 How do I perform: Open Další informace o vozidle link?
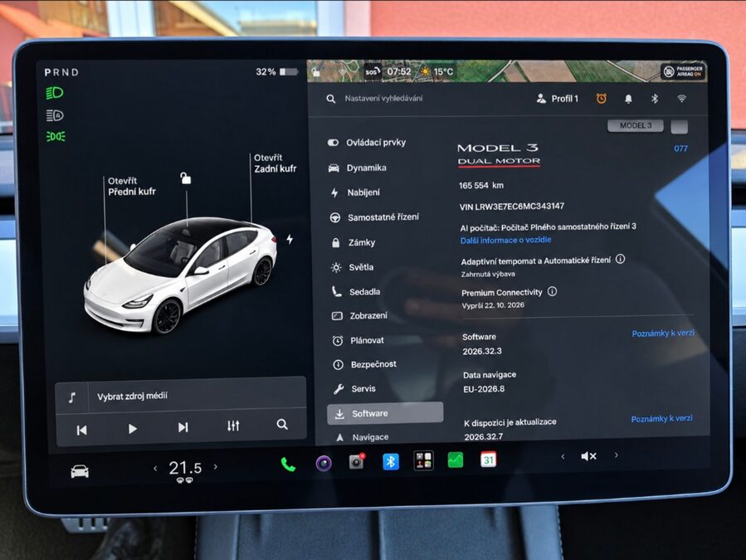click(505, 241)
